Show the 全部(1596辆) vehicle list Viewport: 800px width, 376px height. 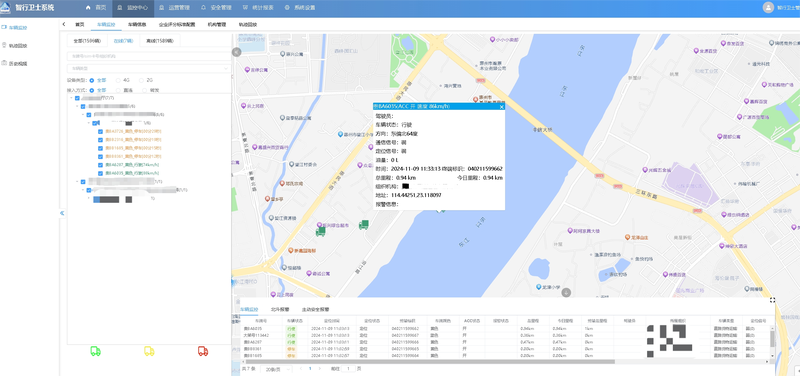point(87,40)
